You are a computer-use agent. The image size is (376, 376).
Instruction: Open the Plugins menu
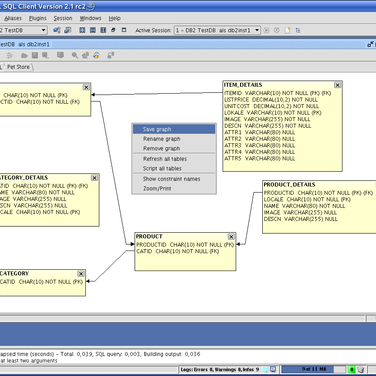(x=38, y=18)
